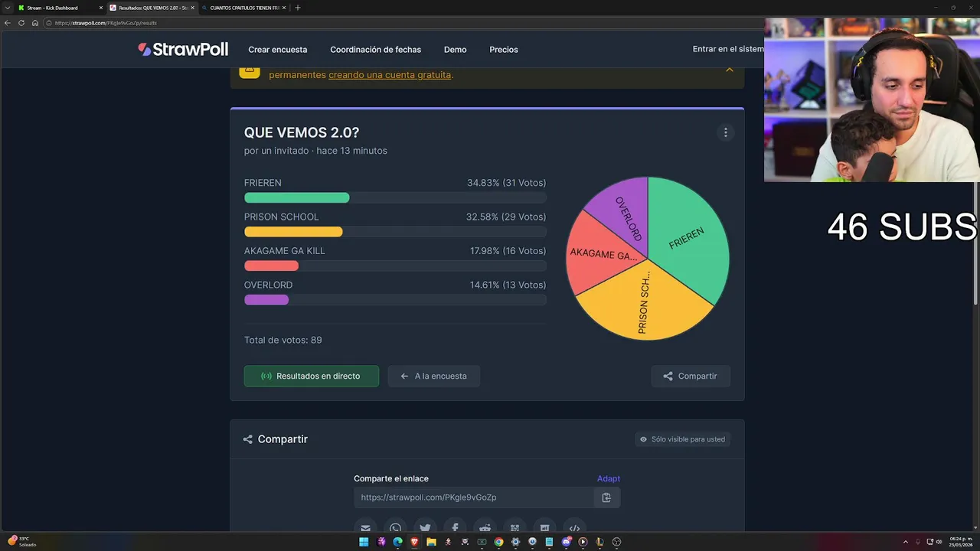Click the StrawPoll logo
Viewport: 980px width, 551px height.
183,49
